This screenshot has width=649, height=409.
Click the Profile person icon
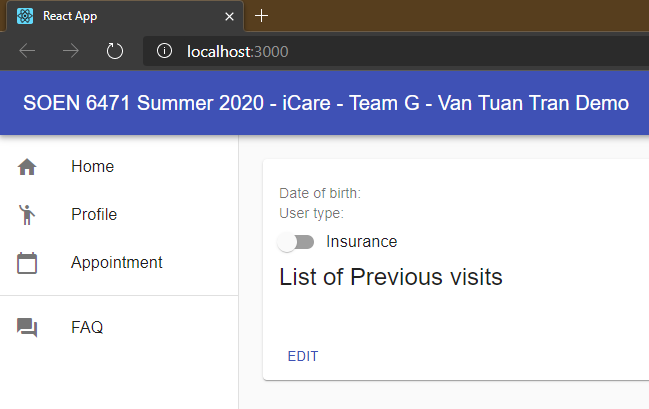27,215
